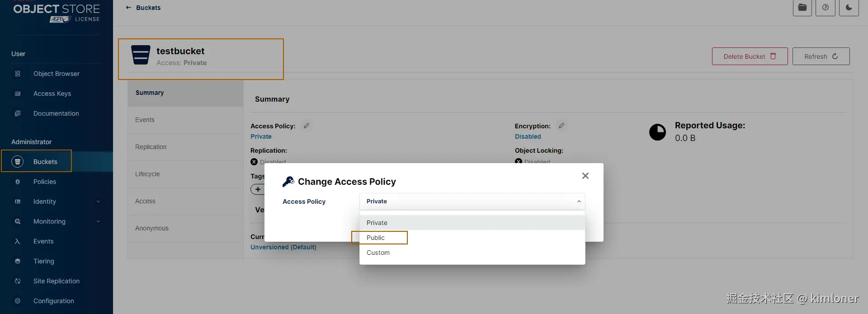Viewport: 868px width, 314px height.
Task: Click the dark mode moon icon
Action: point(849,7)
